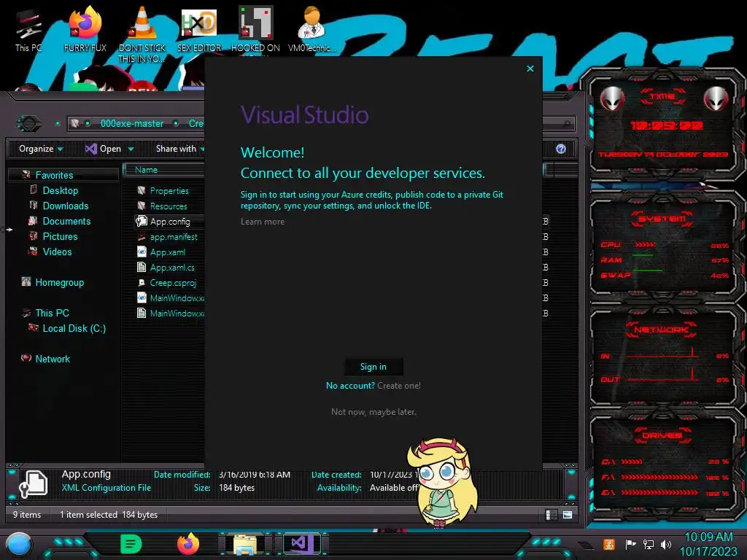Expand breadcrumb arrow after 000exe-master
The width and height of the screenshot is (747, 560).
pos(177,123)
